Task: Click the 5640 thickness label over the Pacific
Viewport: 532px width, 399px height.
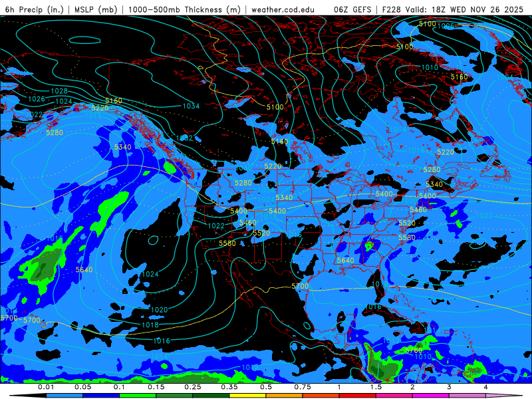Action: click(x=84, y=270)
